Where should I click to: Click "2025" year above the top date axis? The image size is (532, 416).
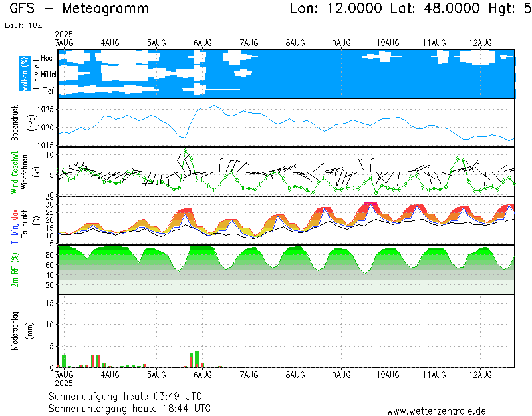[64, 35]
